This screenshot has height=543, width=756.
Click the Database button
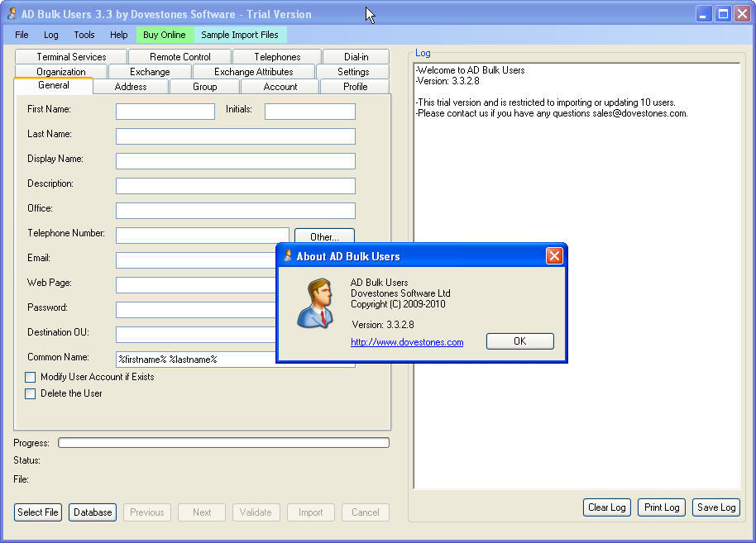[x=93, y=512]
